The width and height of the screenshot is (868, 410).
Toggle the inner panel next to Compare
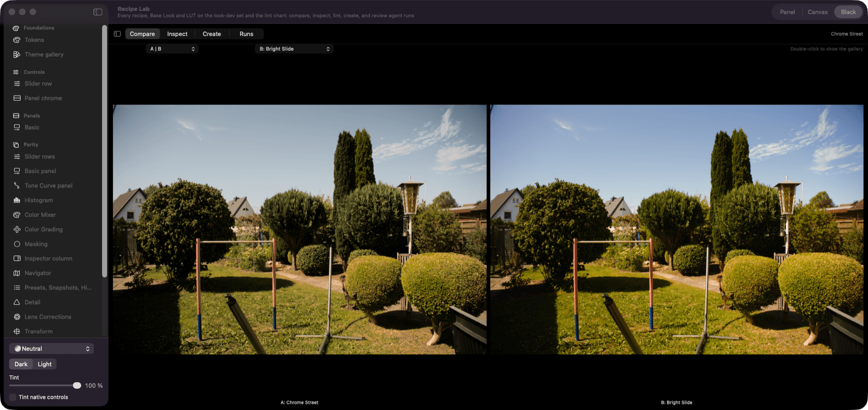pyautogui.click(x=117, y=34)
